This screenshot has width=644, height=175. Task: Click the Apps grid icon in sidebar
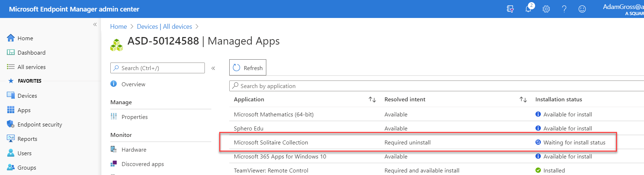[x=11, y=110]
